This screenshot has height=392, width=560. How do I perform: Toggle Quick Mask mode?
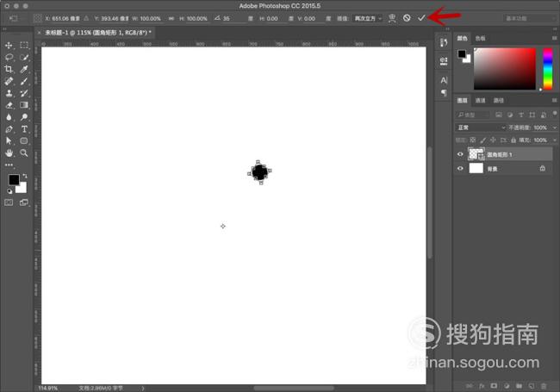[9, 202]
